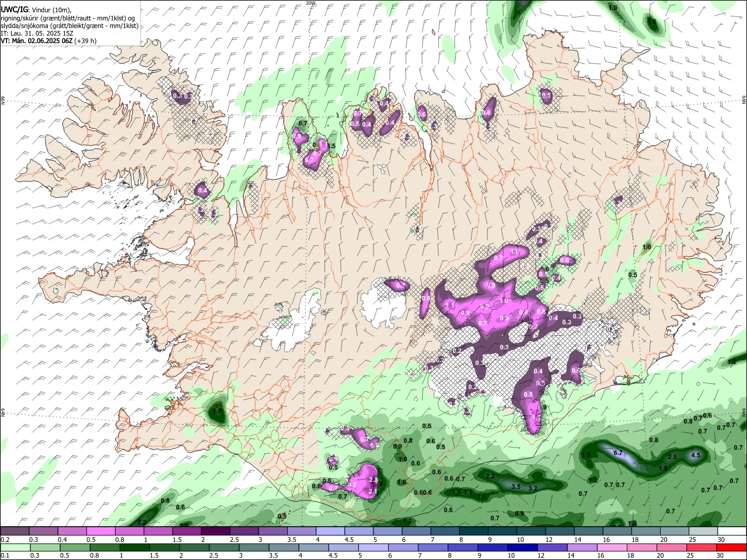Viewport: 747px width, 560px height.
Task: Click the 0.2 label in the upper legend row
Action: [4, 540]
